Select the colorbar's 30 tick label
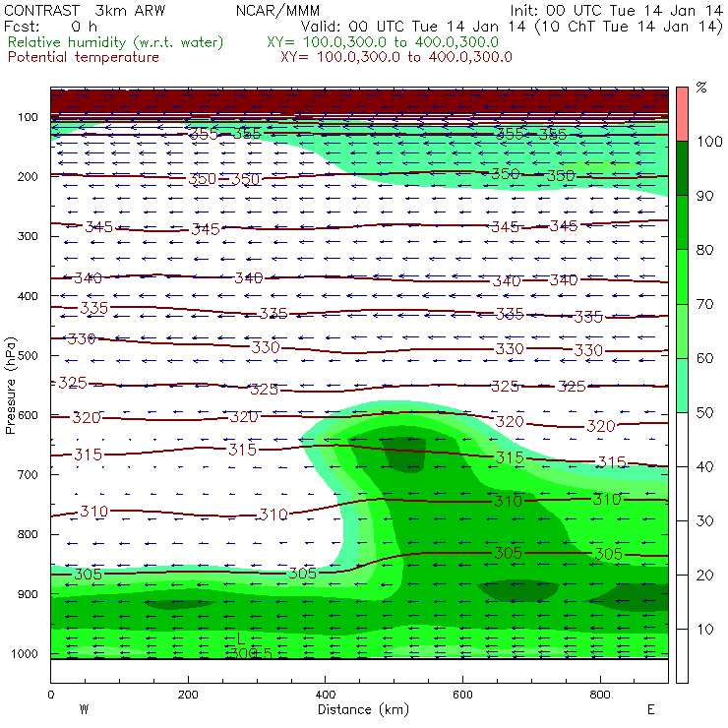The image size is (728, 728). point(704,521)
